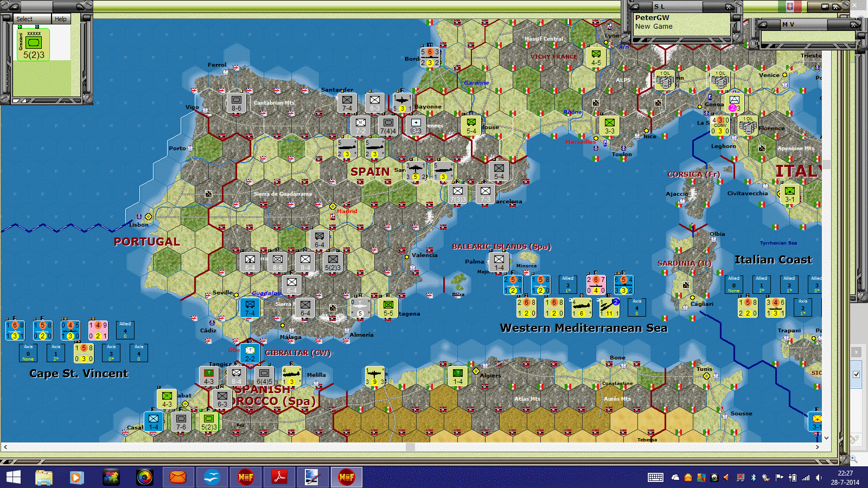The width and height of the screenshot is (868, 488).
Task: Click the green 1-4 unit near Algiers
Action: coord(458,376)
